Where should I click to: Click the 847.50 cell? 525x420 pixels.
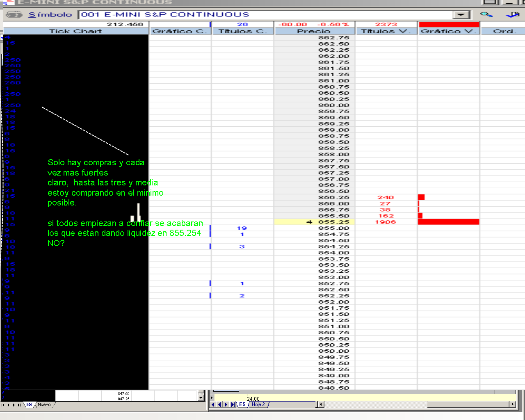(x=124, y=394)
